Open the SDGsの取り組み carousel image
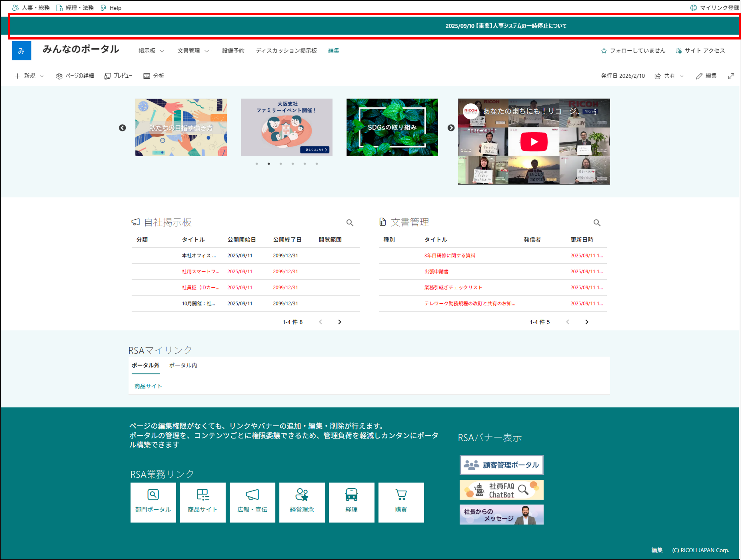The height and width of the screenshot is (560, 741). pyautogui.click(x=392, y=127)
